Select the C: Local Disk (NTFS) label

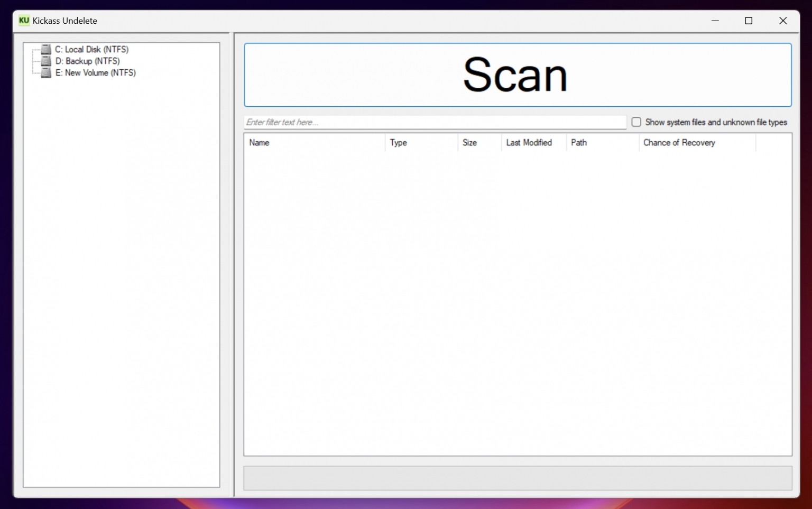91,49
